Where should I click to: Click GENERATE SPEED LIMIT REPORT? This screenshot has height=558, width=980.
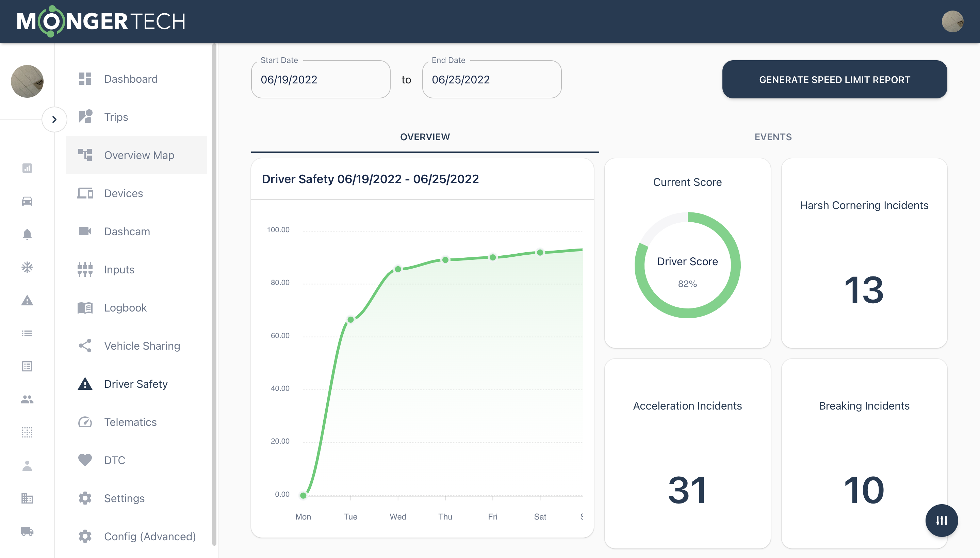click(834, 79)
